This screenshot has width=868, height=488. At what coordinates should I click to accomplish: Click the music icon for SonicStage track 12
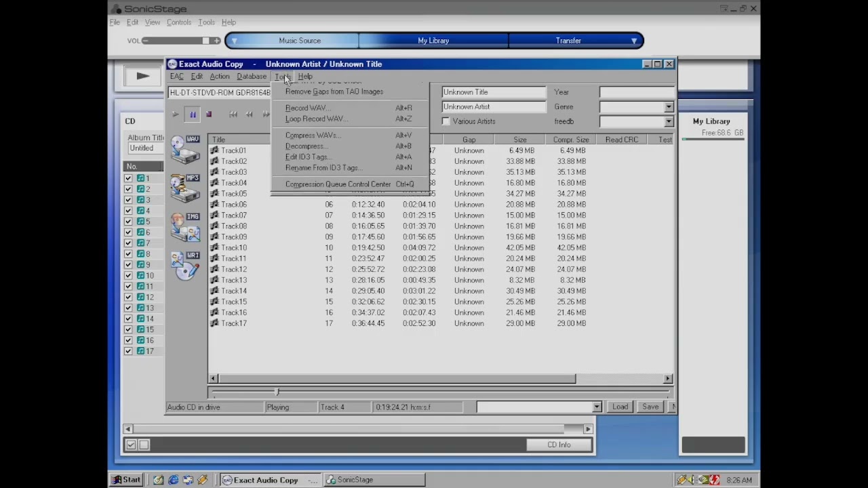tap(141, 297)
